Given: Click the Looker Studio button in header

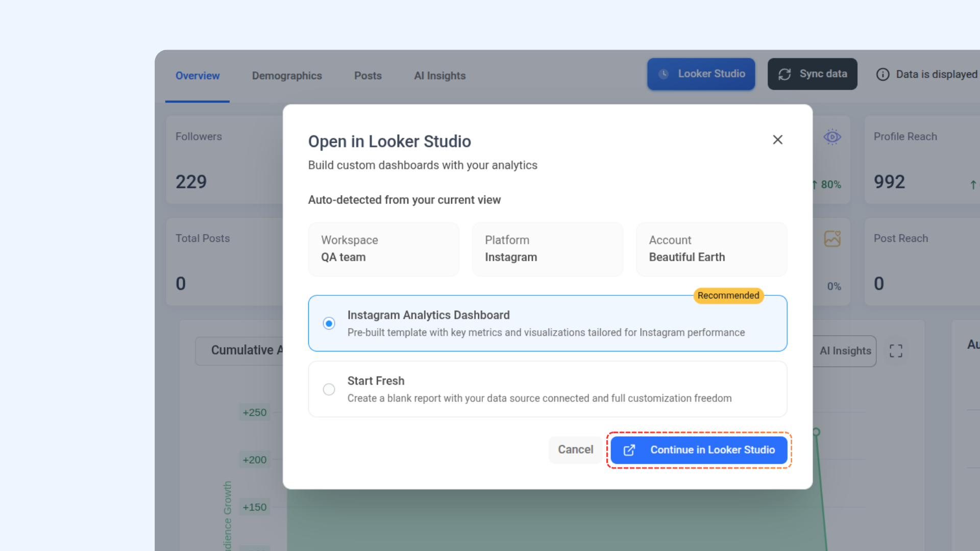Looking at the screenshot, I should point(701,74).
